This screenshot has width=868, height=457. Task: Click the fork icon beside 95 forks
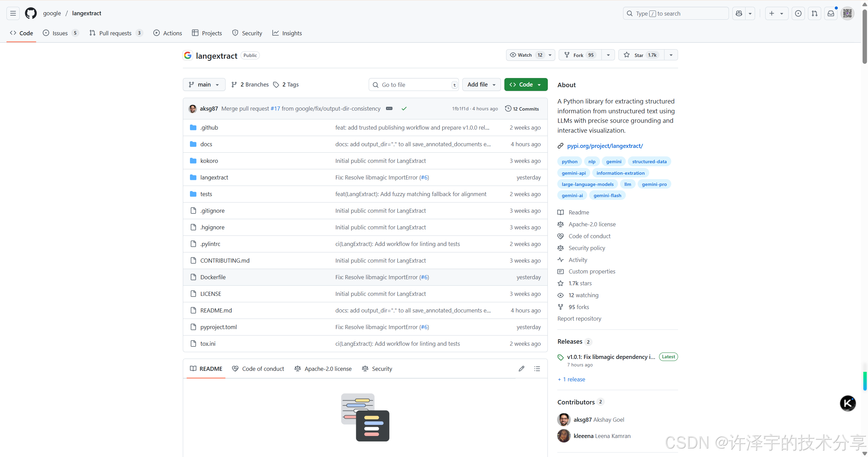[x=561, y=307]
